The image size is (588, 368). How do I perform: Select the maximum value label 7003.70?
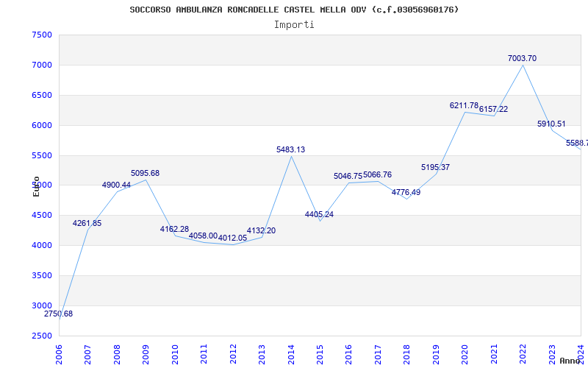pyautogui.click(x=522, y=59)
